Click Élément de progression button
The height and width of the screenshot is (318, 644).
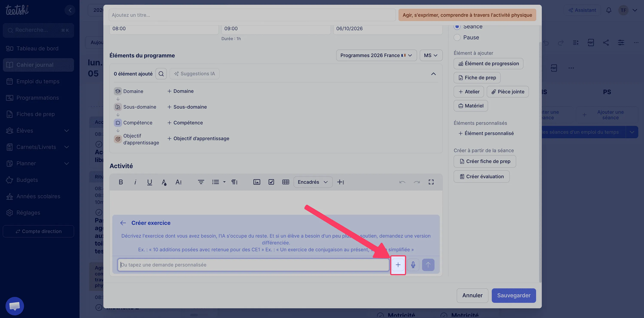(x=489, y=64)
